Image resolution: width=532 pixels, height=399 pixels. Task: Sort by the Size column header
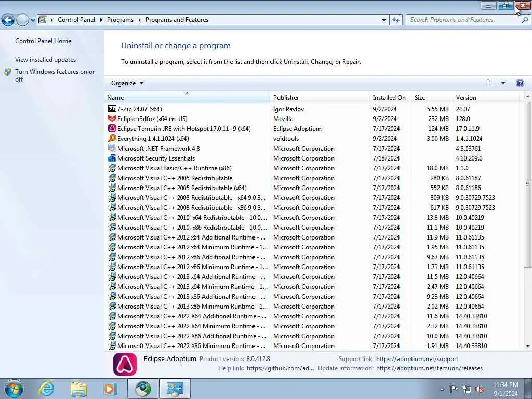pos(432,97)
